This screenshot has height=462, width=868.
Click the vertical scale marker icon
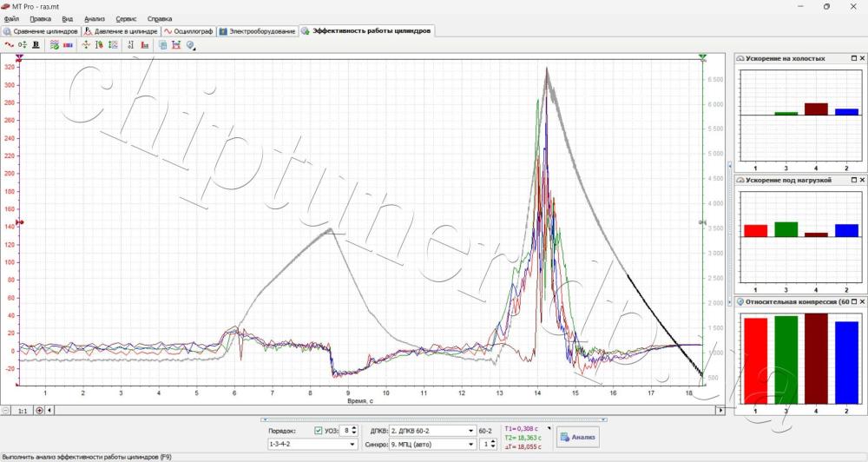(x=100, y=45)
